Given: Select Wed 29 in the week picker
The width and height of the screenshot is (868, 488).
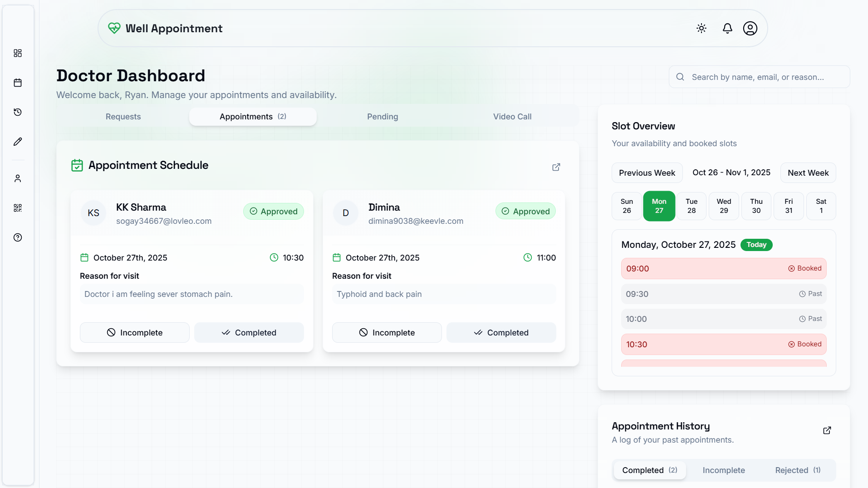Looking at the screenshot, I should [x=724, y=206].
